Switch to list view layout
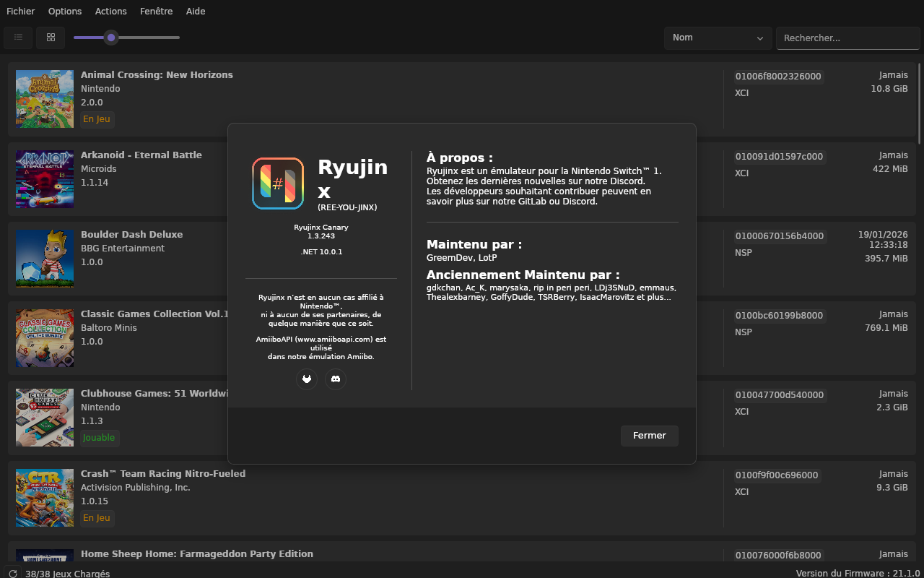The image size is (924, 578). point(18,38)
